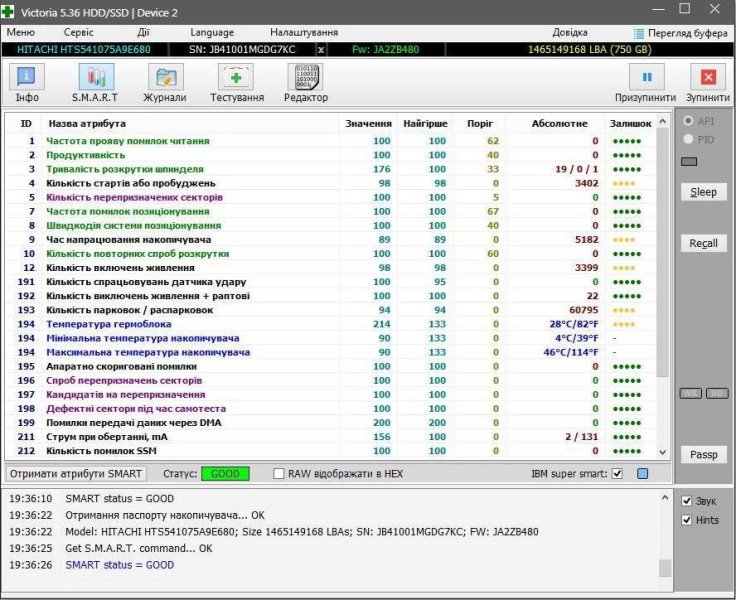Open the Журнали logs icon

click(165, 79)
